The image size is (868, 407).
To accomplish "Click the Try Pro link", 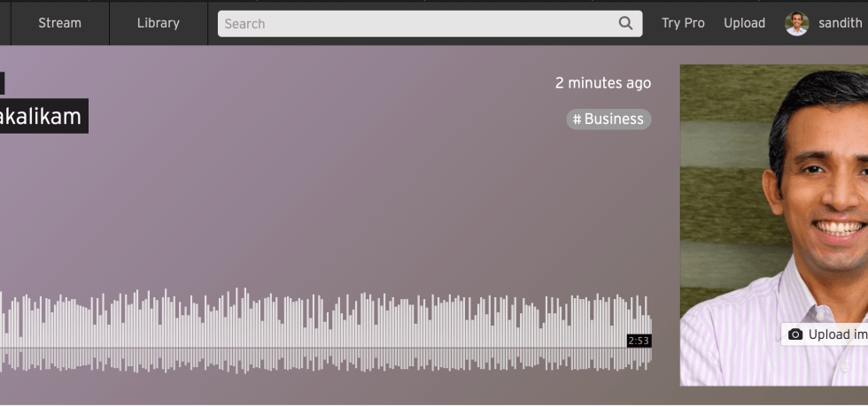I will tap(683, 23).
